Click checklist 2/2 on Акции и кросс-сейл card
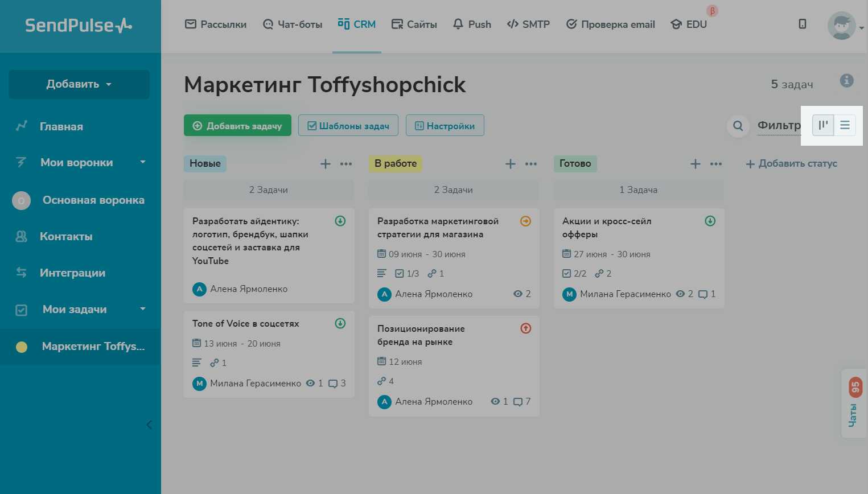The image size is (868, 494). click(x=574, y=274)
